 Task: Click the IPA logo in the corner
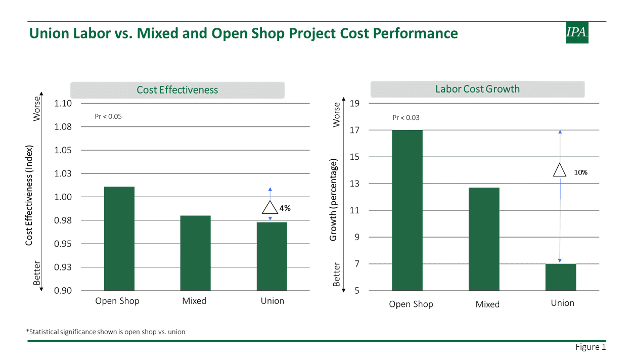(x=577, y=32)
